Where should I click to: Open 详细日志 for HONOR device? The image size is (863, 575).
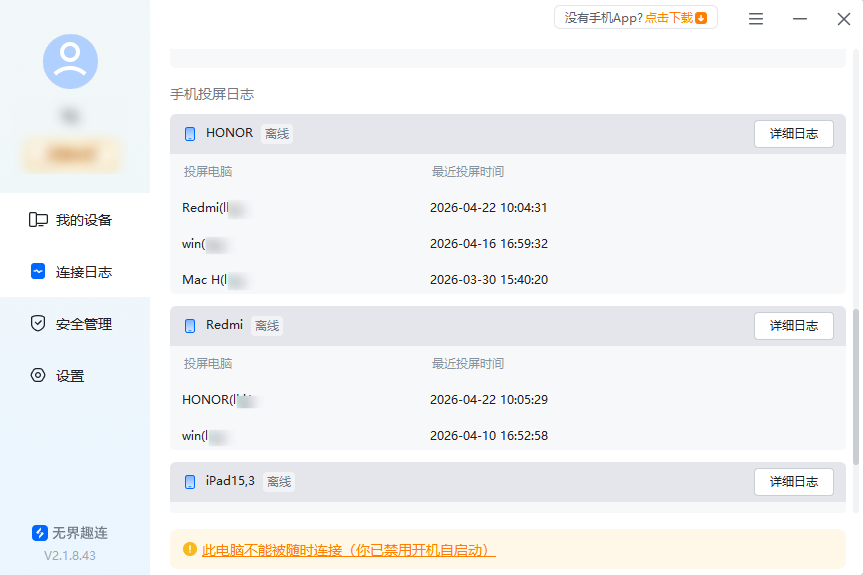point(793,134)
